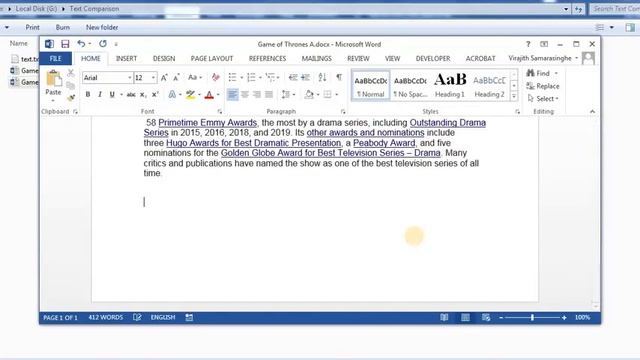Toggle Subscript formatting
640x360 pixels.
(143, 95)
